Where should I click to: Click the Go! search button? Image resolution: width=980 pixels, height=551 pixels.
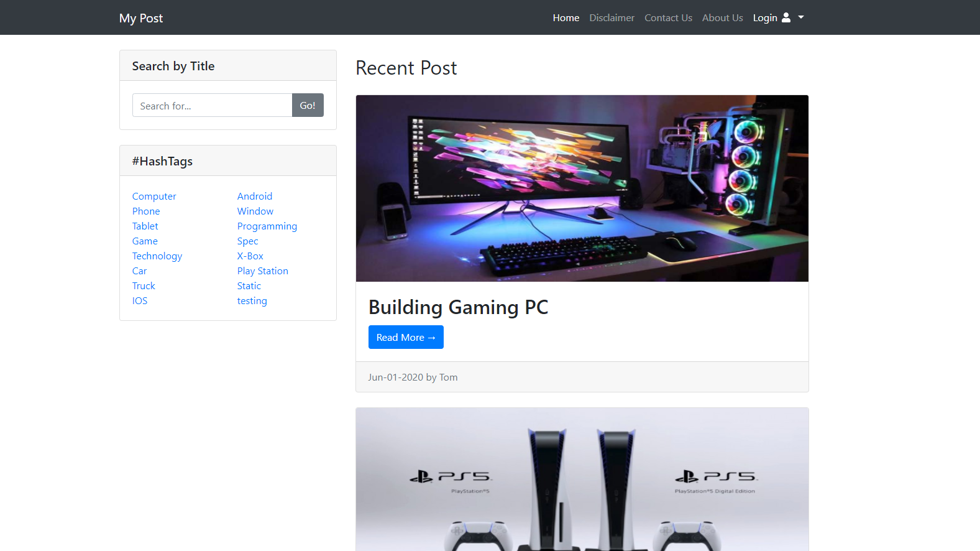(308, 105)
